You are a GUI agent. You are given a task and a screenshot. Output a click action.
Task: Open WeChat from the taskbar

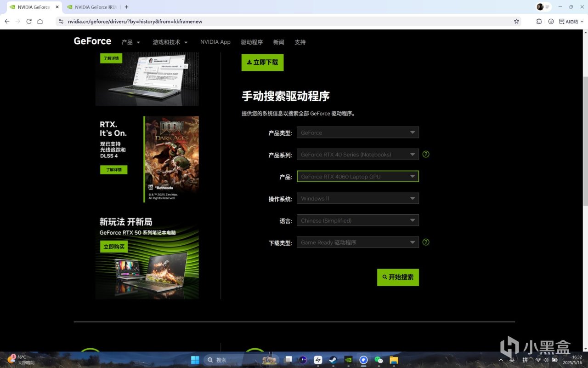click(379, 360)
